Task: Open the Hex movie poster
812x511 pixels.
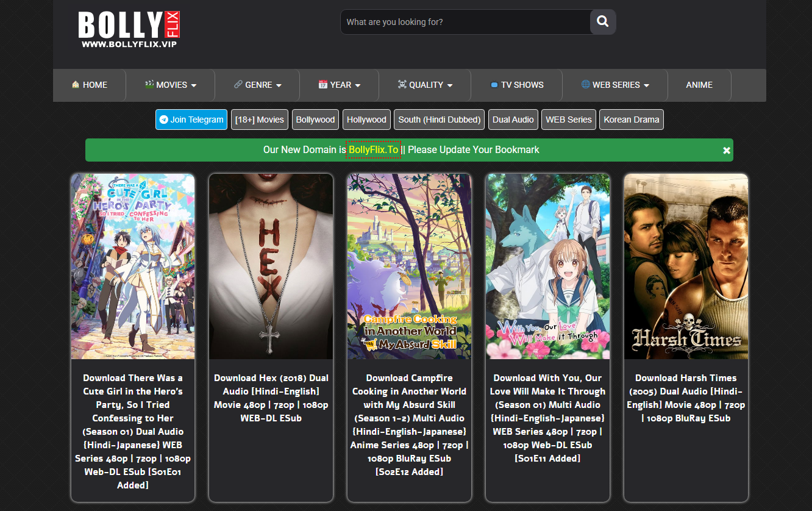Action: click(271, 266)
